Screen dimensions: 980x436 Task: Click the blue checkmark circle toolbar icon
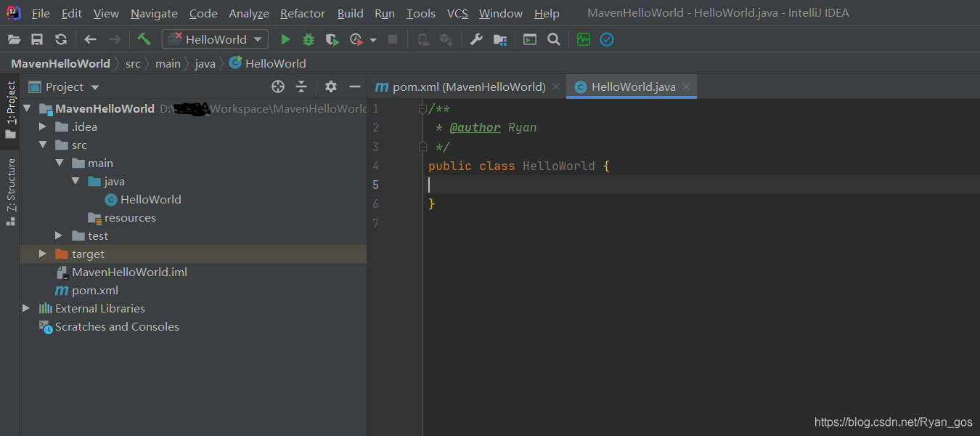(607, 39)
